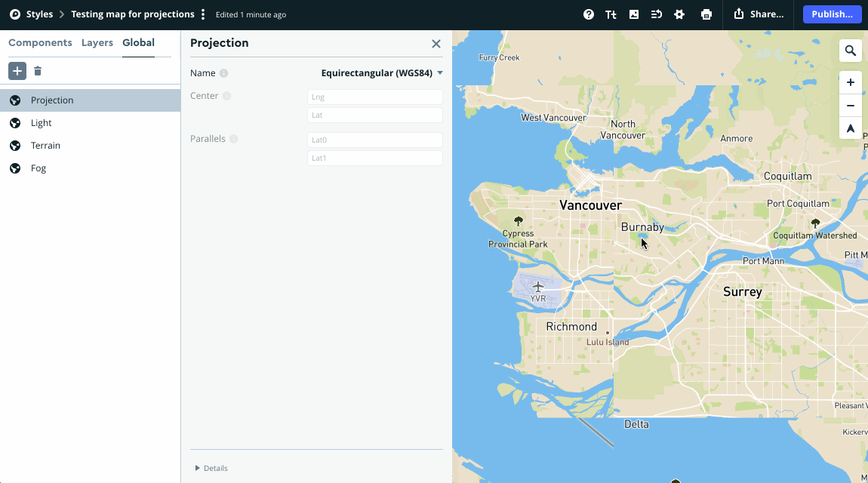Click the compass reset-bearing icon on the map

(851, 128)
